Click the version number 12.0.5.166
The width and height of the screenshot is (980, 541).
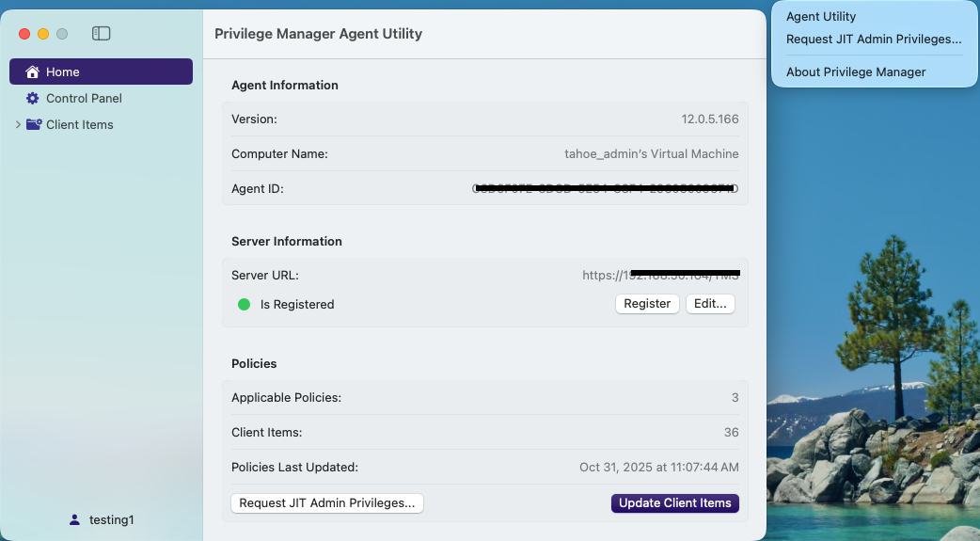(x=710, y=119)
